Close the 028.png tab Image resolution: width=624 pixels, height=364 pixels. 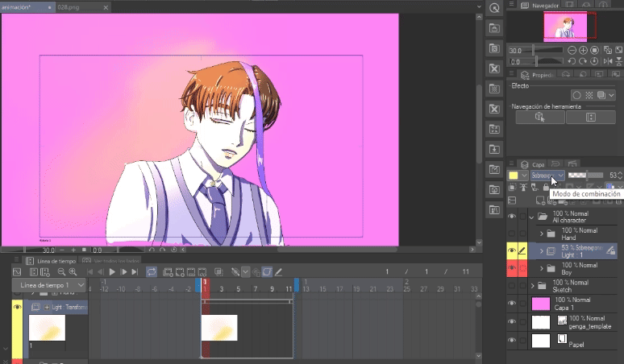[x=106, y=7]
